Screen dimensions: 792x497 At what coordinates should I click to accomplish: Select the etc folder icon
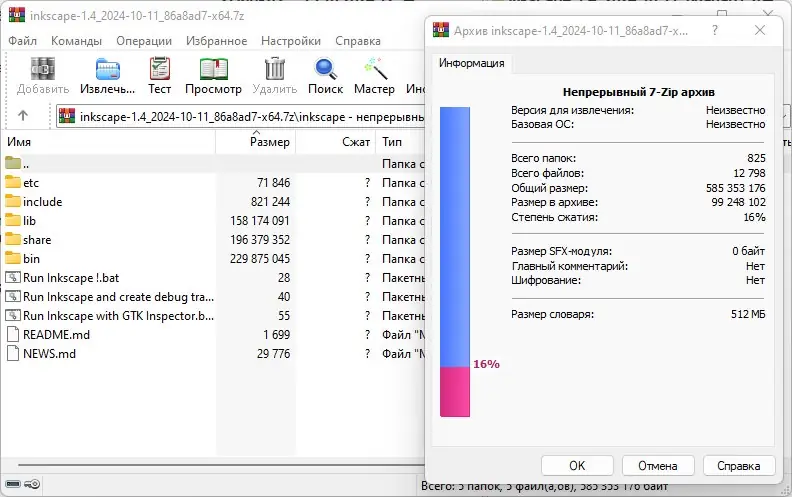[x=13, y=182]
